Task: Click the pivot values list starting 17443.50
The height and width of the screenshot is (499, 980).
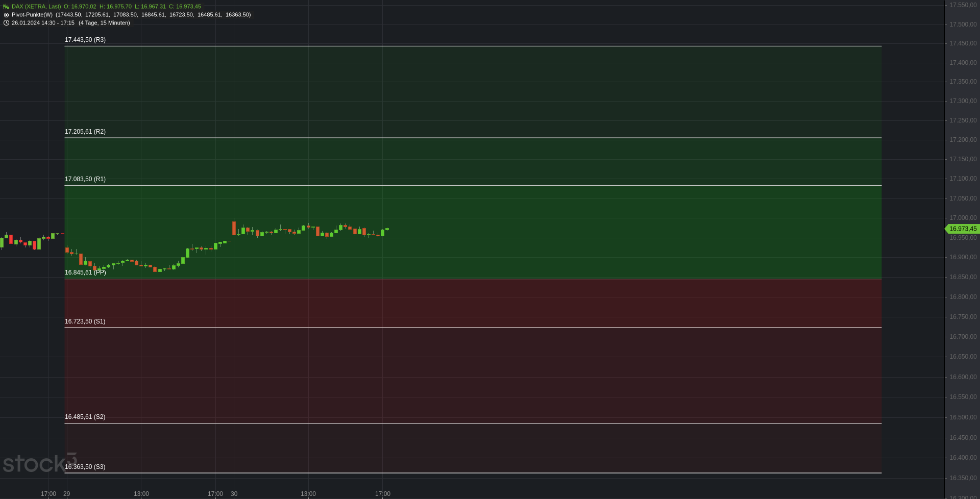Action: (153, 15)
